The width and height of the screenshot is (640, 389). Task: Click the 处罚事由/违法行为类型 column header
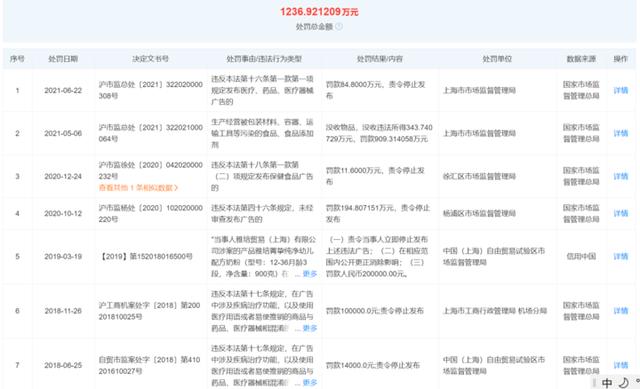tap(264, 59)
